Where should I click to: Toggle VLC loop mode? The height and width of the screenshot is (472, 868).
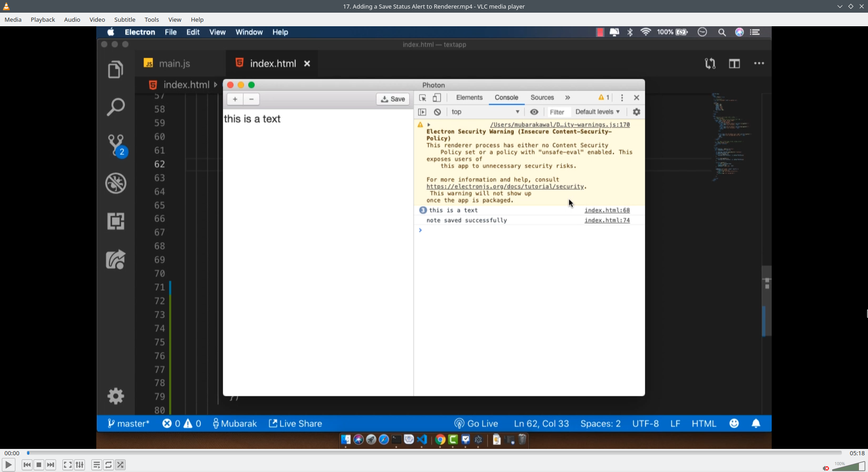[x=108, y=465]
